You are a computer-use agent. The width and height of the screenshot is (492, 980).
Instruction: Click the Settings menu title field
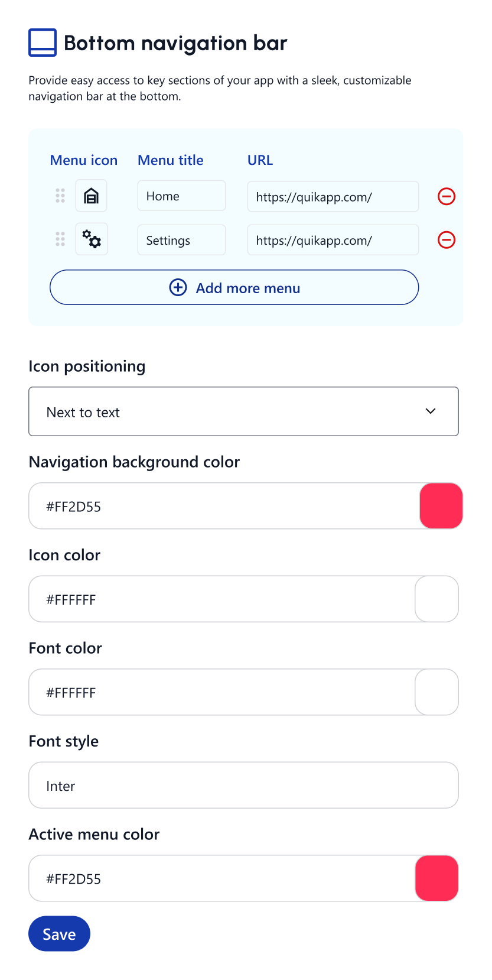click(181, 240)
